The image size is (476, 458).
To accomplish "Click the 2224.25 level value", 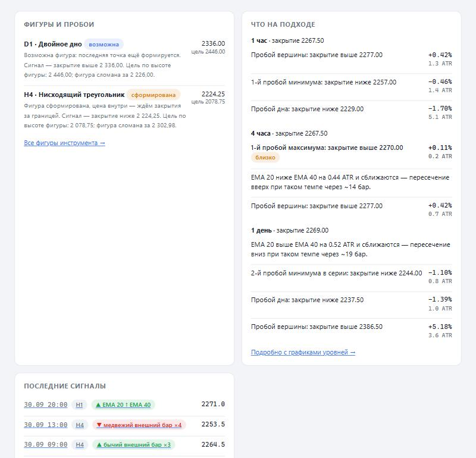I will (x=213, y=94).
